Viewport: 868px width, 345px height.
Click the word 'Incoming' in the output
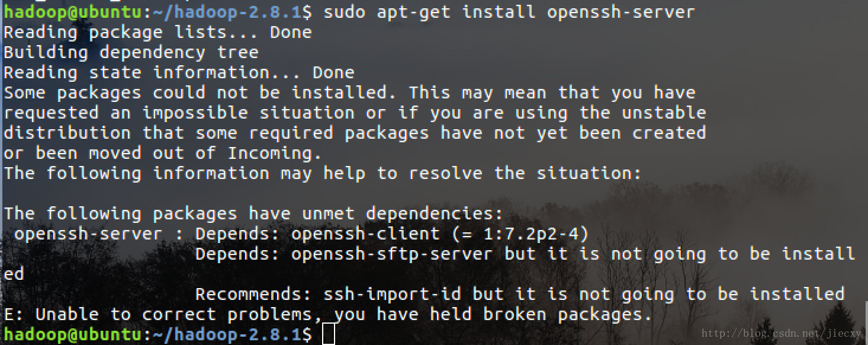275,153
